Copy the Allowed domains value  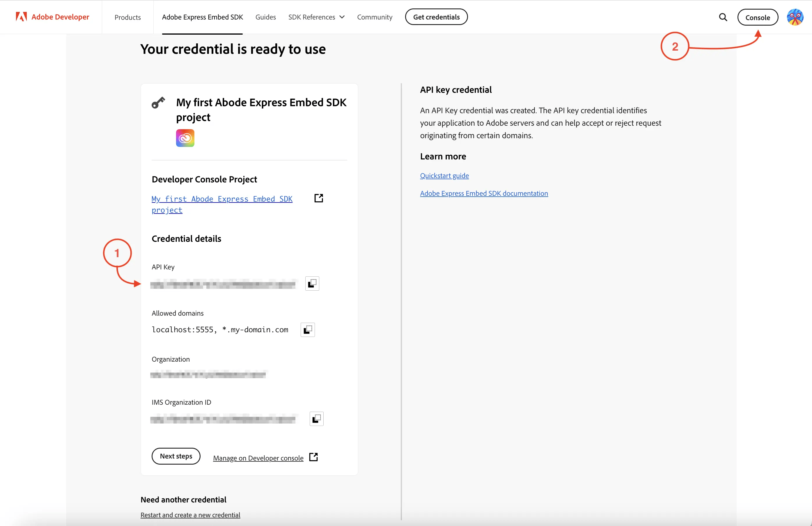click(307, 330)
